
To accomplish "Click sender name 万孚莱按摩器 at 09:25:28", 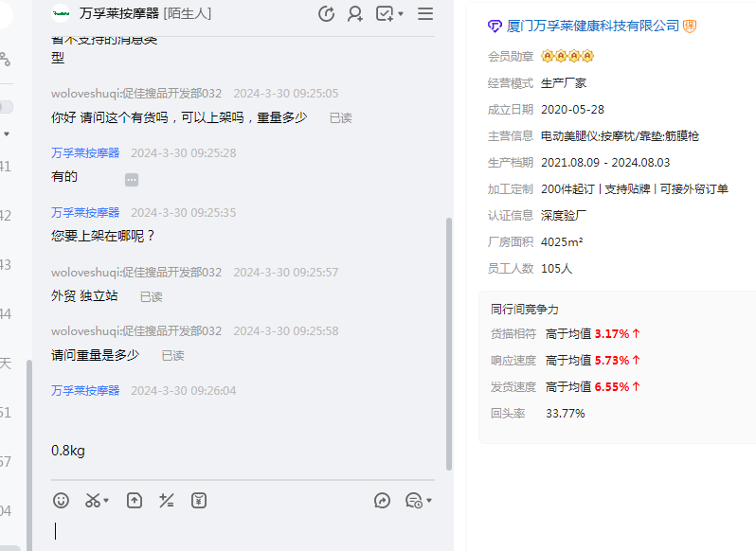I will point(85,152).
